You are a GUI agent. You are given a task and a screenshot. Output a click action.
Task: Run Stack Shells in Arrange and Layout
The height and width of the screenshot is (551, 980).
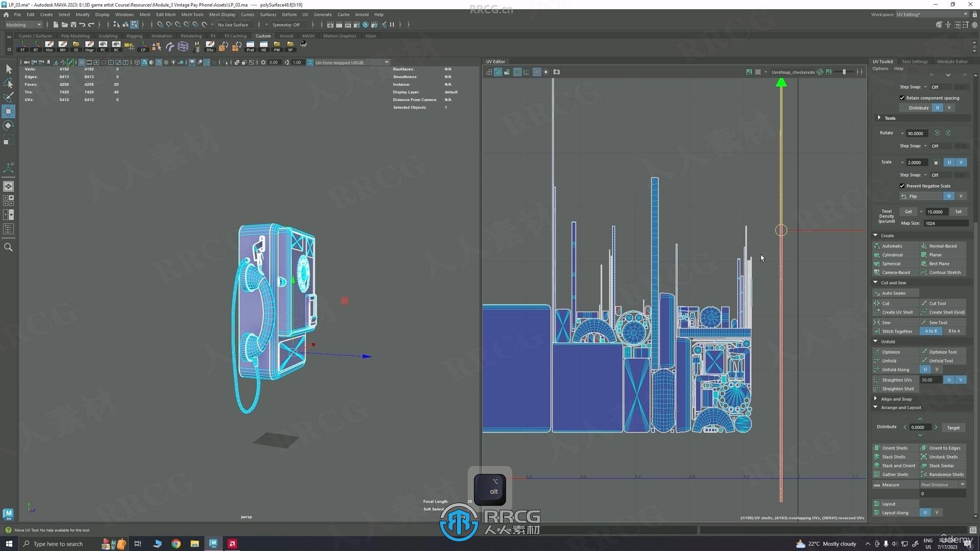pos(896,457)
